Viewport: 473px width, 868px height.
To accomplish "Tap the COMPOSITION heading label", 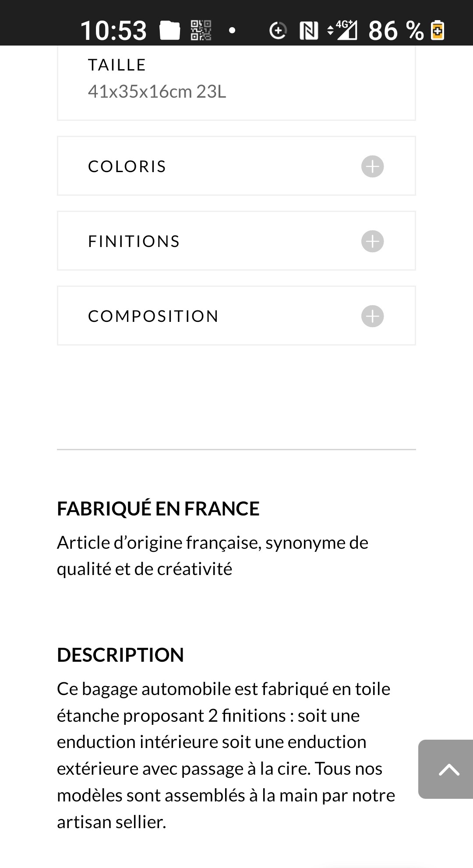I will tap(153, 316).
